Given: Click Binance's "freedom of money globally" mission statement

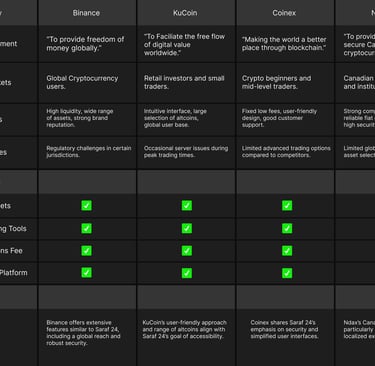Looking at the screenshot, I should pyautogui.click(x=85, y=44).
